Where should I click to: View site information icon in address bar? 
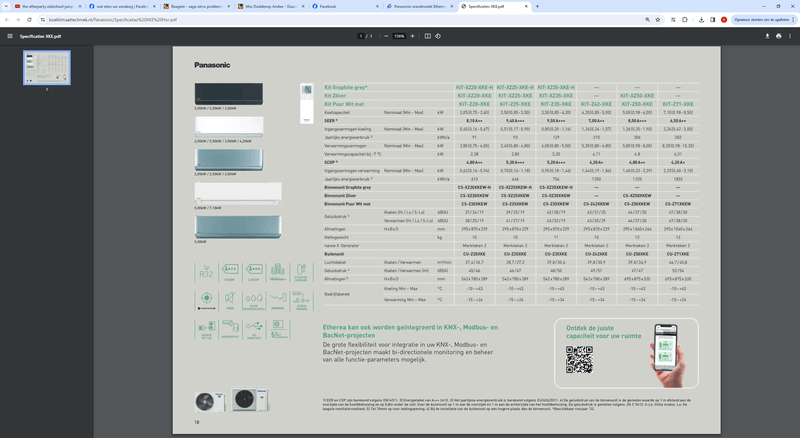[43, 20]
